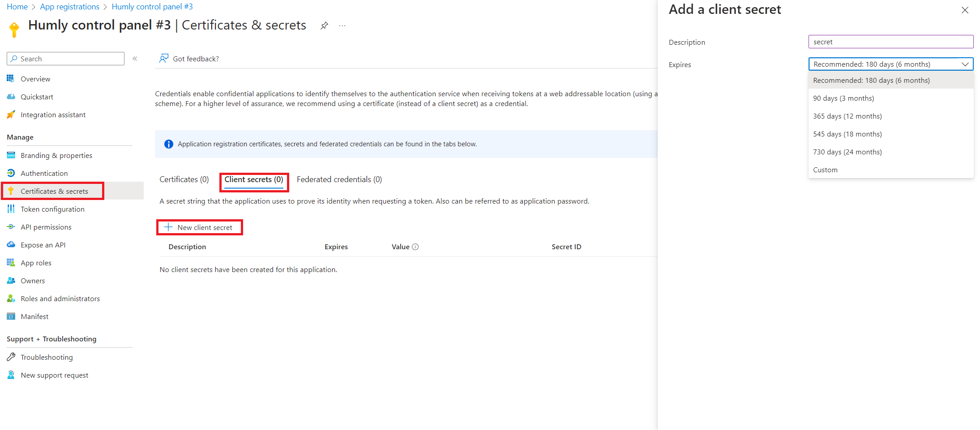The image size is (980, 430).
Task: Go to Home breadcrumb link
Action: click(x=17, y=7)
